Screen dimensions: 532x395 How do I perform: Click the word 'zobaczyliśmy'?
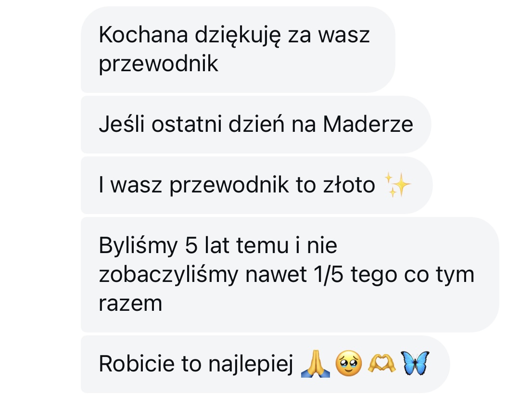169,275
